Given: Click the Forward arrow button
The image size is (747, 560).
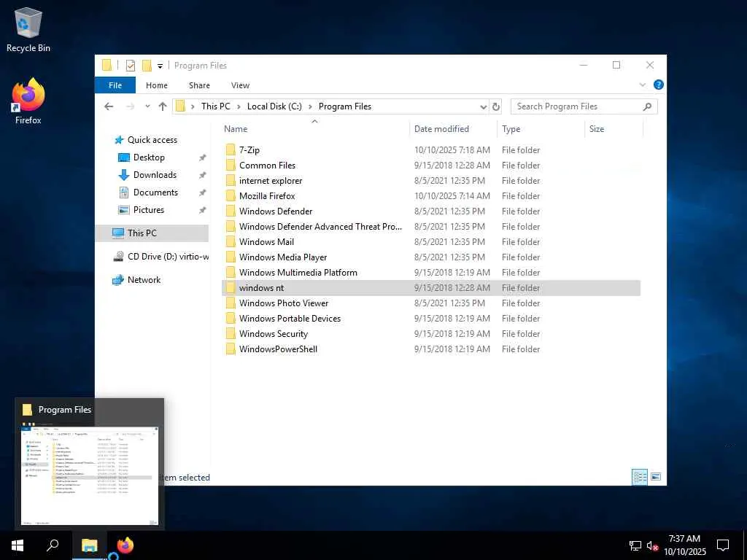Looking at the screenshot, I should pyautogui.click(x=130, y=106).
